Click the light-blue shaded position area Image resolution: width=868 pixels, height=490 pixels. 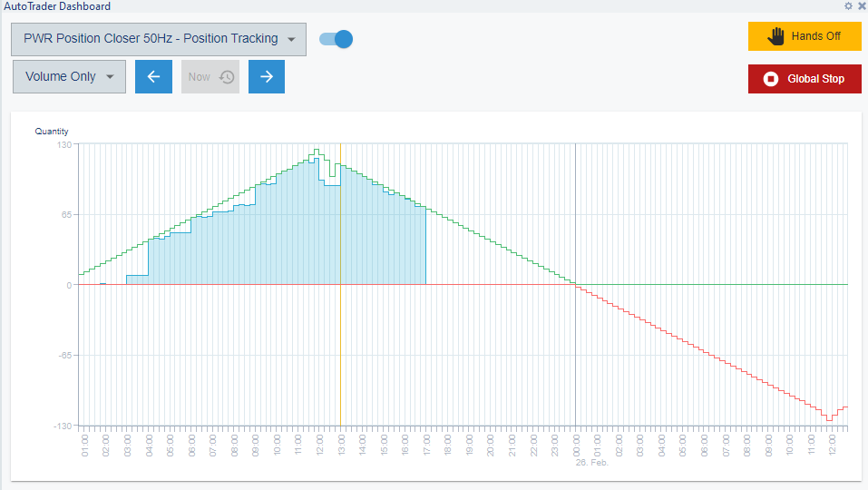point(272,236)
